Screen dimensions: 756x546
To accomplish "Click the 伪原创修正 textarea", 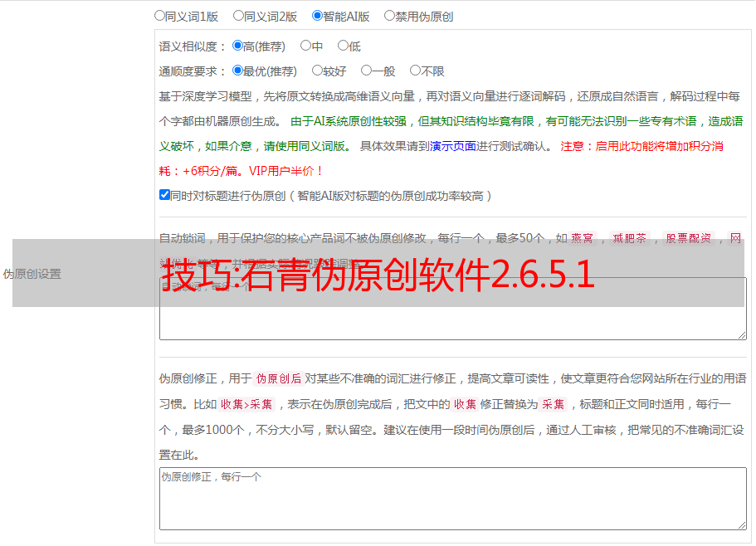I will 453,499.
